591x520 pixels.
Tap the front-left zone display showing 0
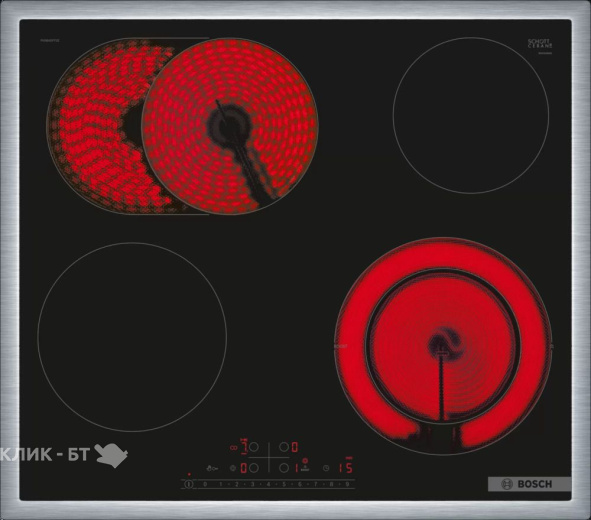pyautogui.click(x=244, y=468)
